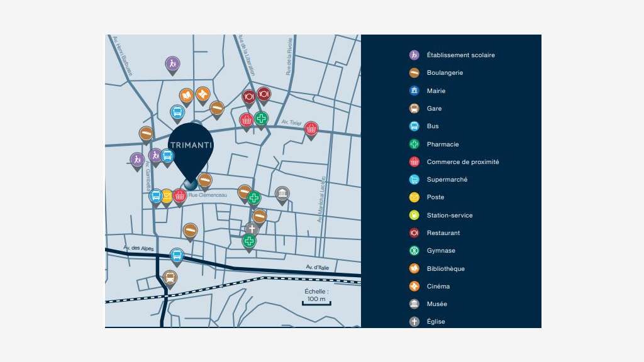Click the 'Poste' legend label

(435, 197)
